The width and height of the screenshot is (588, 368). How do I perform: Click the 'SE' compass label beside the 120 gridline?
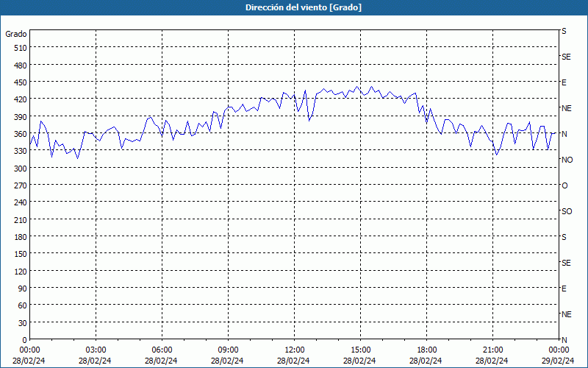566,263
